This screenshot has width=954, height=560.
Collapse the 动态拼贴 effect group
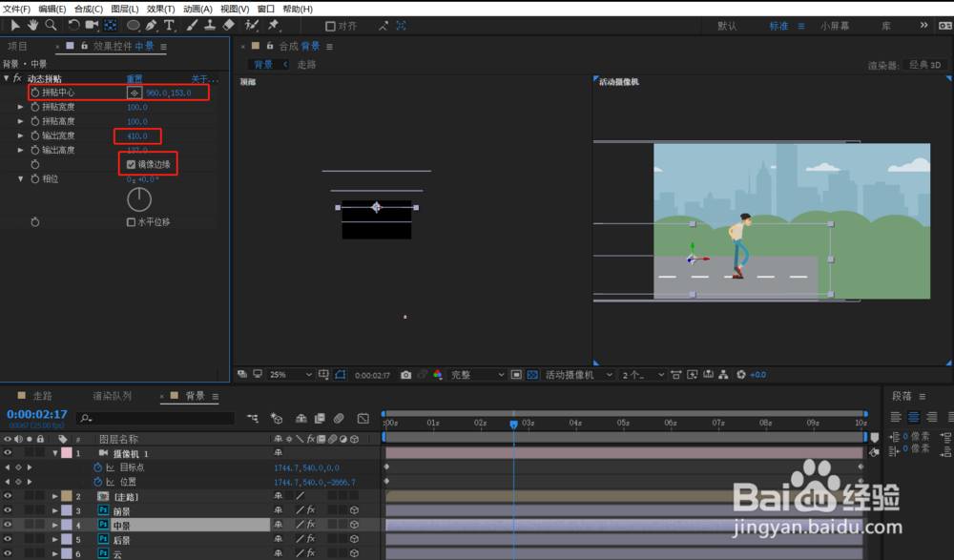(7, 78)
